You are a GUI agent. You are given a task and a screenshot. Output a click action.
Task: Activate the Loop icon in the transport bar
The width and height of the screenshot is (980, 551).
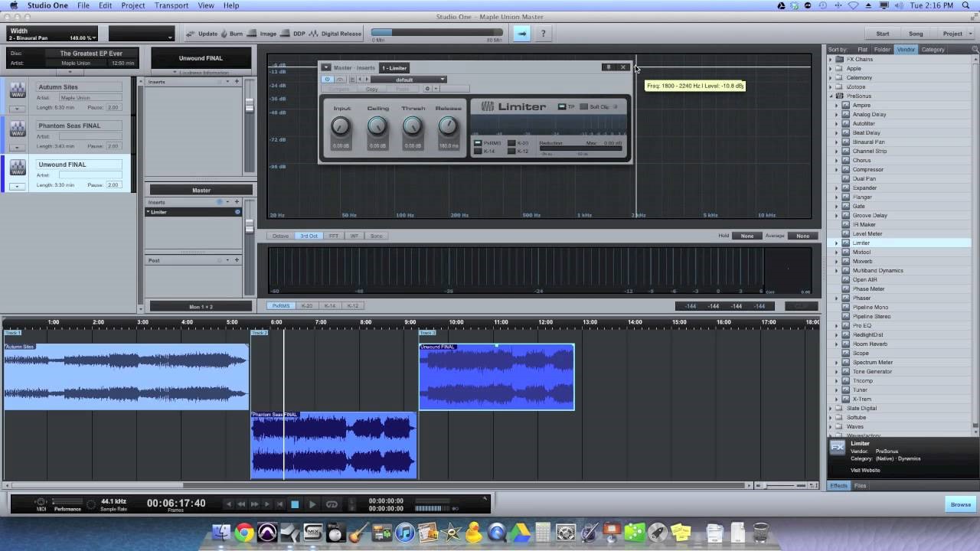click(x=331, y=504)
